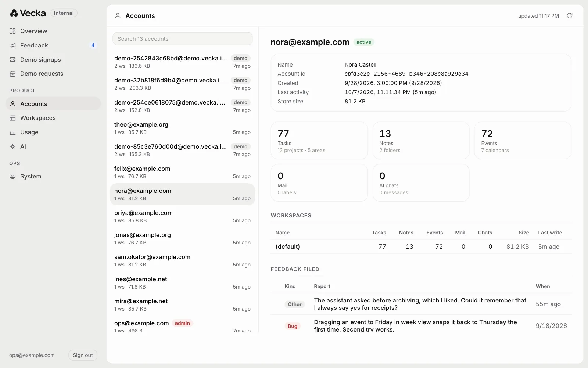Open the Overview page
The image size is (588, 368).
click(x=53, y=31)
